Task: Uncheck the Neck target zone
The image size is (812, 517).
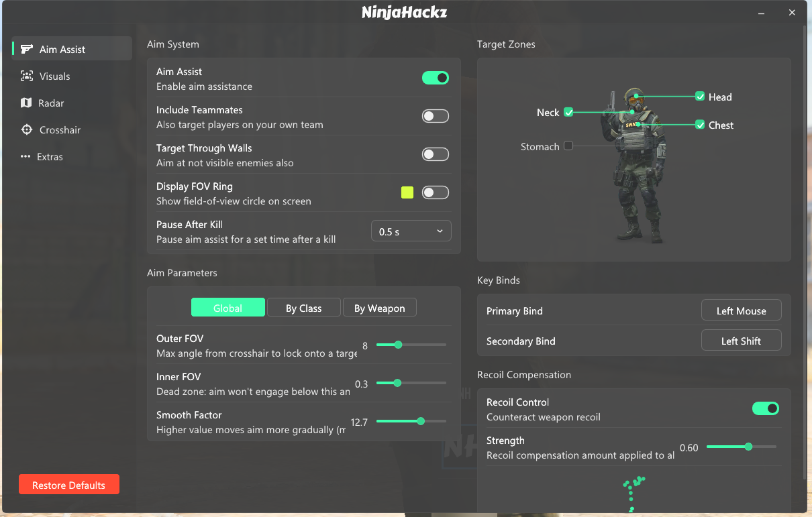Action: [568, 112]
